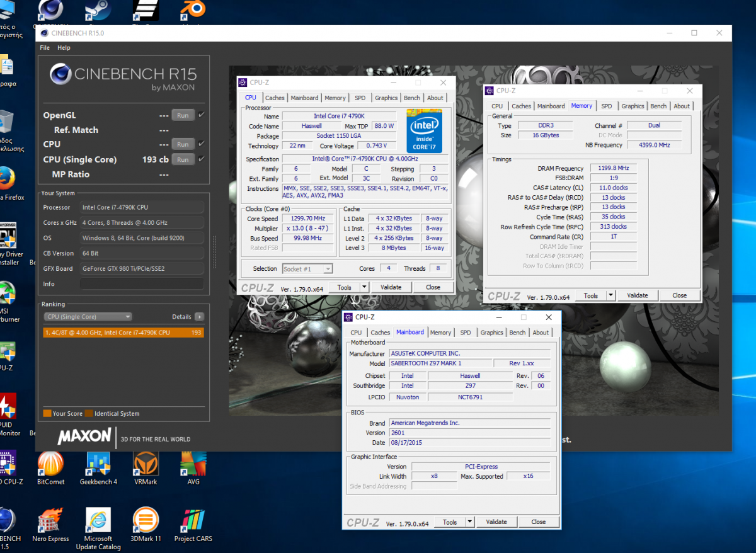Click the '08/17/2015' BIOS date value
This screenshot has width=756, height=553.
coord(470,443)
